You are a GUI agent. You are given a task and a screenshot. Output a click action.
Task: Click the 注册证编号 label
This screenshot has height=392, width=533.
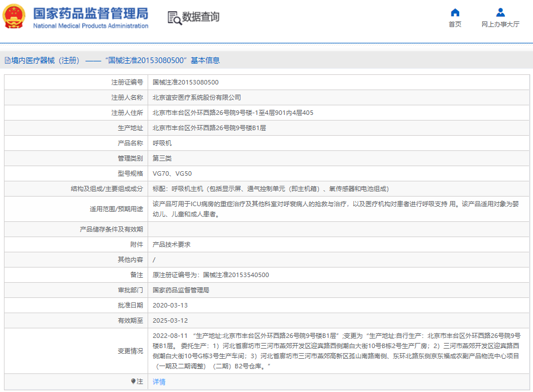[127, 82]
